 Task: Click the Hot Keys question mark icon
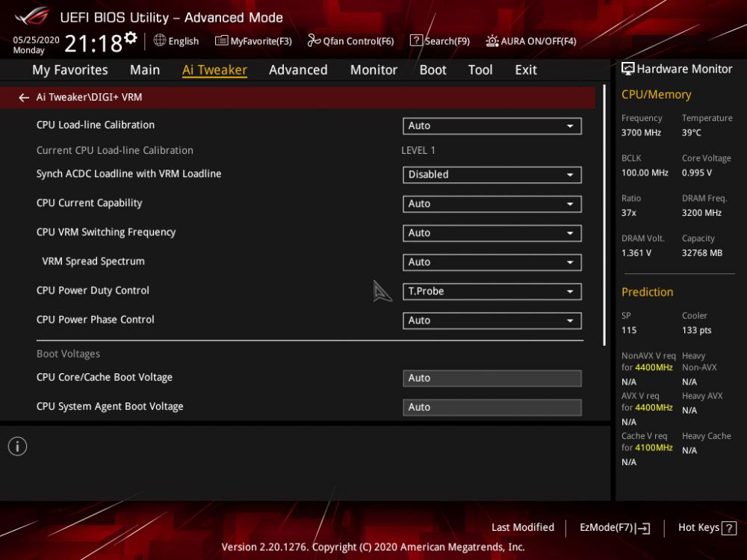[x=729, y=528]
